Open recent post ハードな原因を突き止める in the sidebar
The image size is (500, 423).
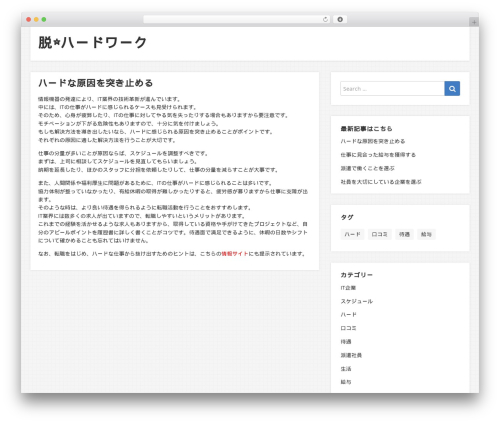click(x=373, y=142)
